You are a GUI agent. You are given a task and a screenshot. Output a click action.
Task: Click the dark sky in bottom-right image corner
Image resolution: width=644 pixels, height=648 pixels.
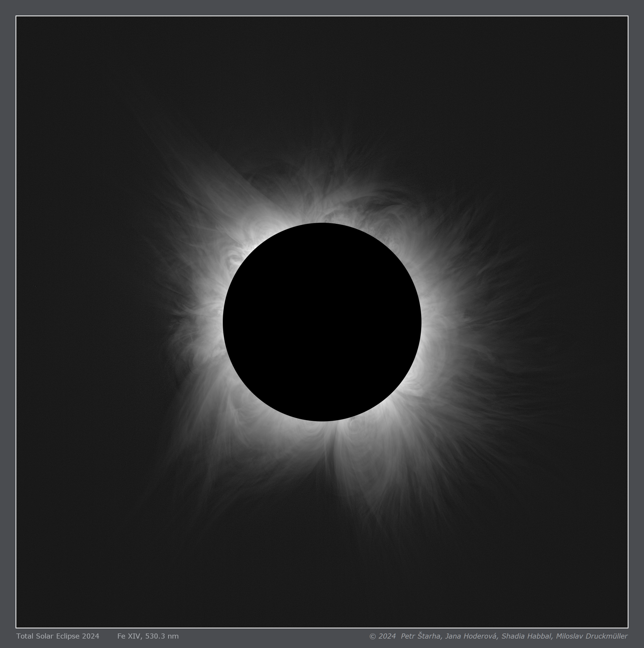point(600,600)
